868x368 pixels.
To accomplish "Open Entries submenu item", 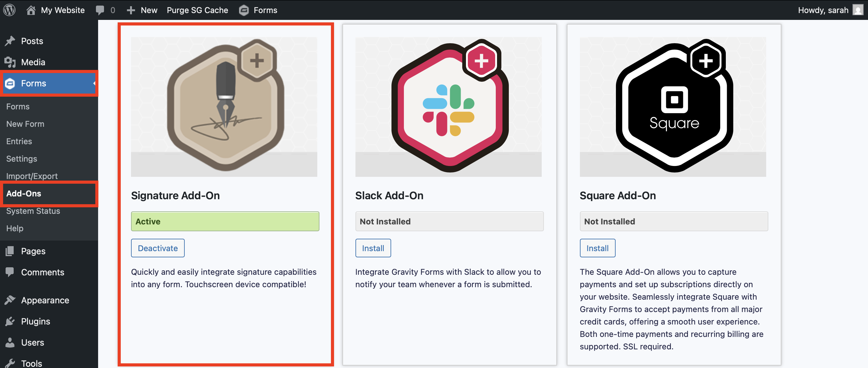I will coord(19,141).
